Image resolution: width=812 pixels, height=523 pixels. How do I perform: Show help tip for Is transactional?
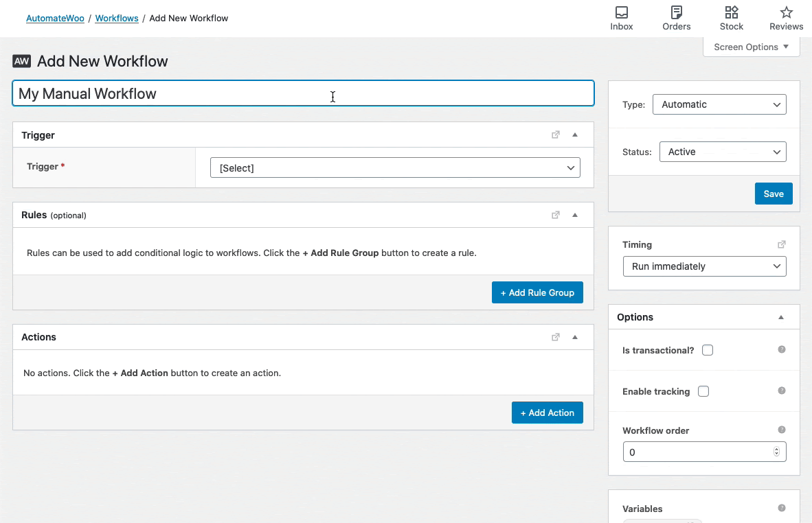[782, 350]
